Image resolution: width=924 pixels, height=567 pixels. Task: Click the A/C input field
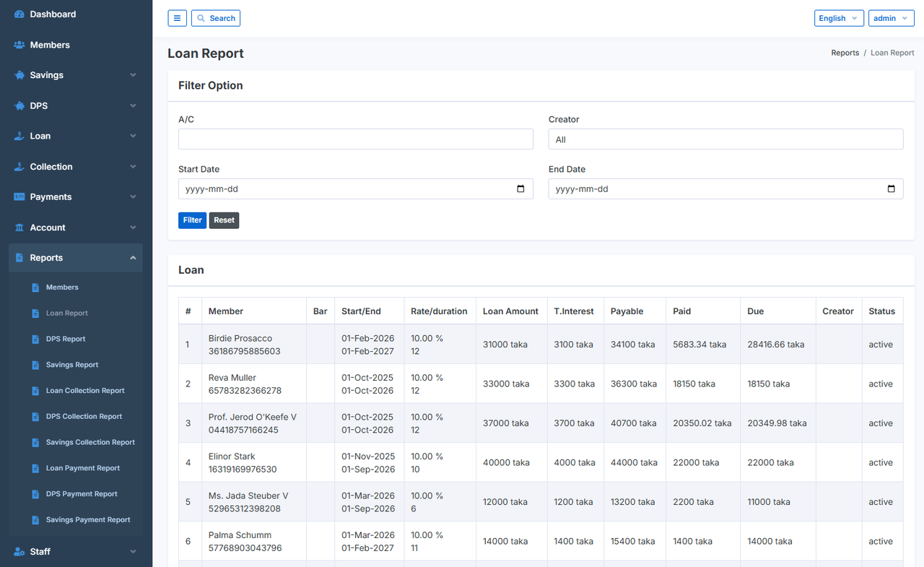[x=356, y=139]
